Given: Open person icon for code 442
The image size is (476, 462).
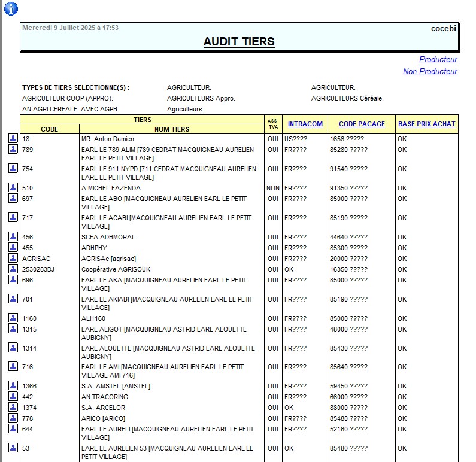Looking at the screenshot, I should tap(13, 396).
